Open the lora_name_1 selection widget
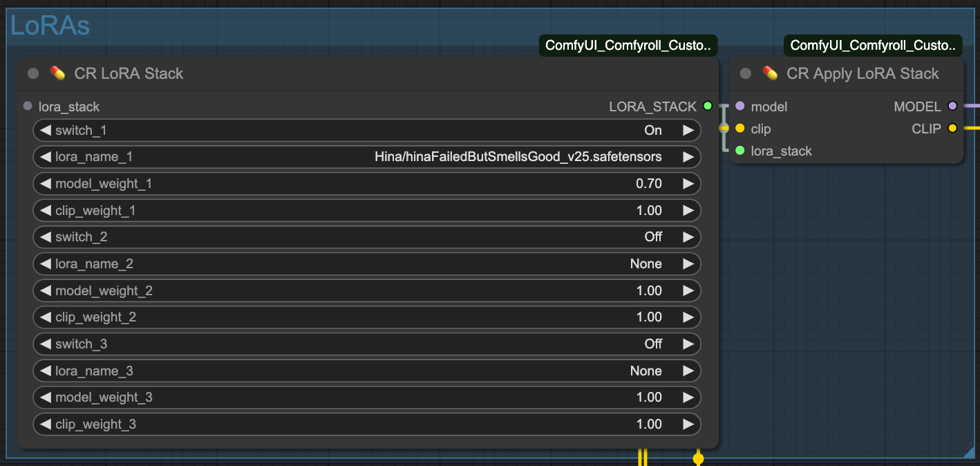Viewport: 980px width, 466px height. (x=367, y=157)
